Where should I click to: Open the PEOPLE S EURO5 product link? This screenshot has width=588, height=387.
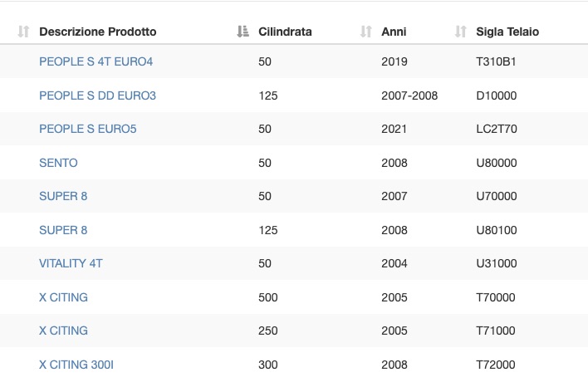coord(88,129)
